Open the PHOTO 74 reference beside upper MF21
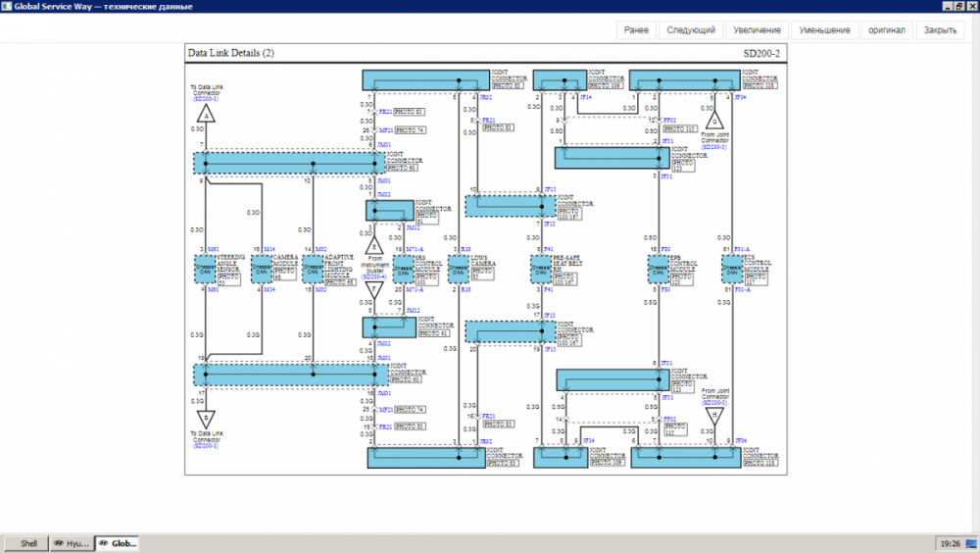Viewport: 980px width, 553px height. click(411, 129)
